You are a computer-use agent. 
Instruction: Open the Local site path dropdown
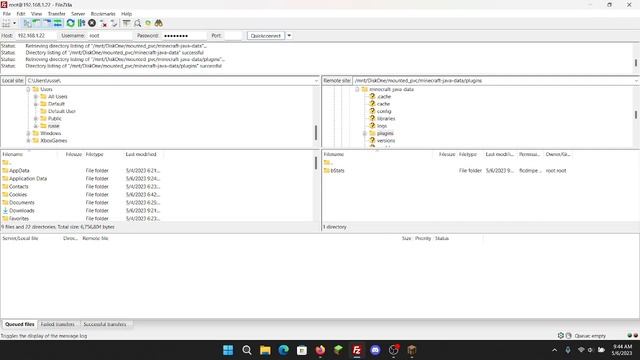point(316,81)
